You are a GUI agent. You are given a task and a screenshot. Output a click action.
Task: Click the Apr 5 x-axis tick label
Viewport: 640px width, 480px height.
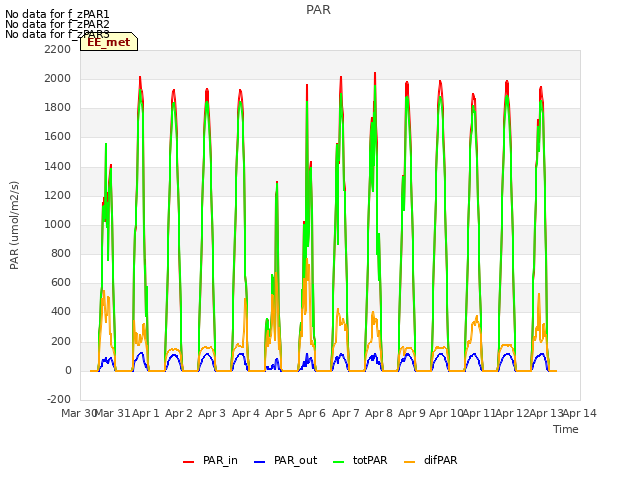[x=279, y=413]
